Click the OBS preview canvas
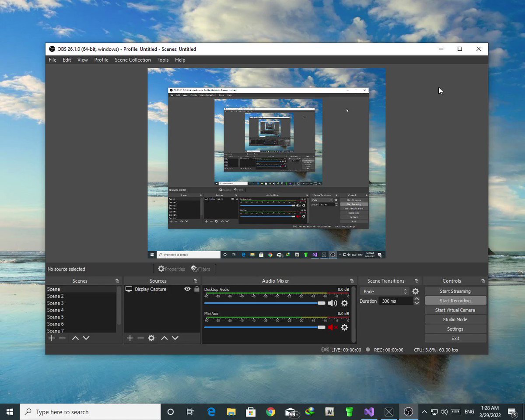This screenshot has height=420, width=525. click(x=266, y=163)
